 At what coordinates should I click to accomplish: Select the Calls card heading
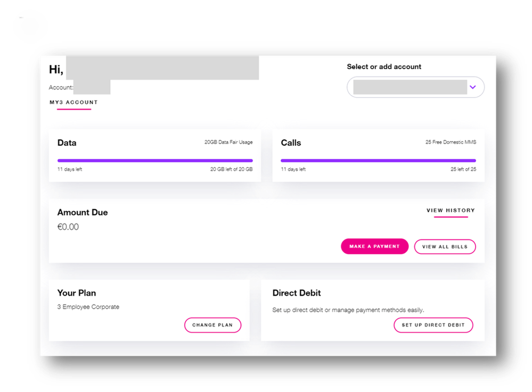point(291,143)
